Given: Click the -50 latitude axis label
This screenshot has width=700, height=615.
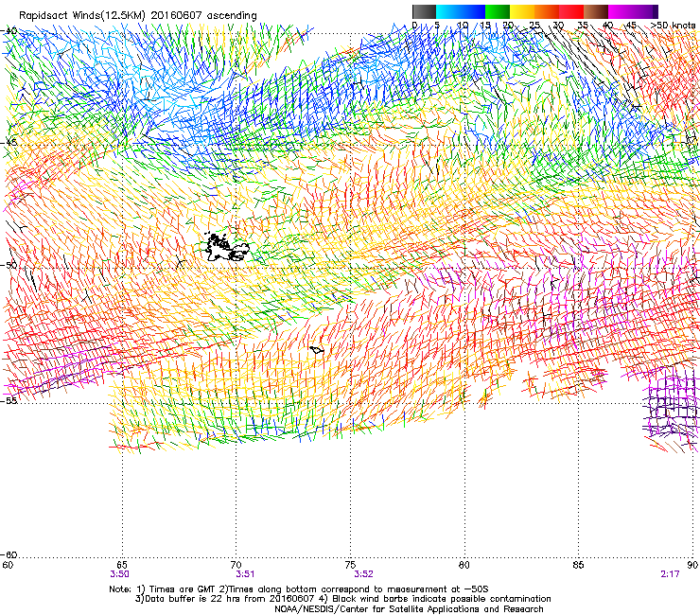Looking at the screenshot, I should click(9, 265).
